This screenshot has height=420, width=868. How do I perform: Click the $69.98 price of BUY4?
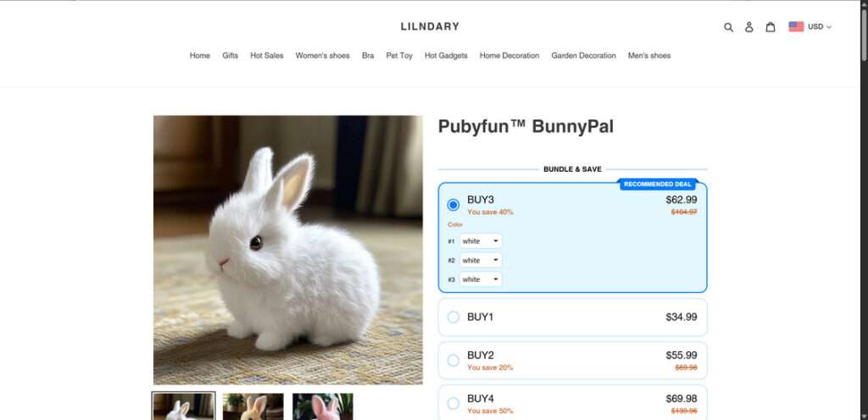tap(682, 399)
